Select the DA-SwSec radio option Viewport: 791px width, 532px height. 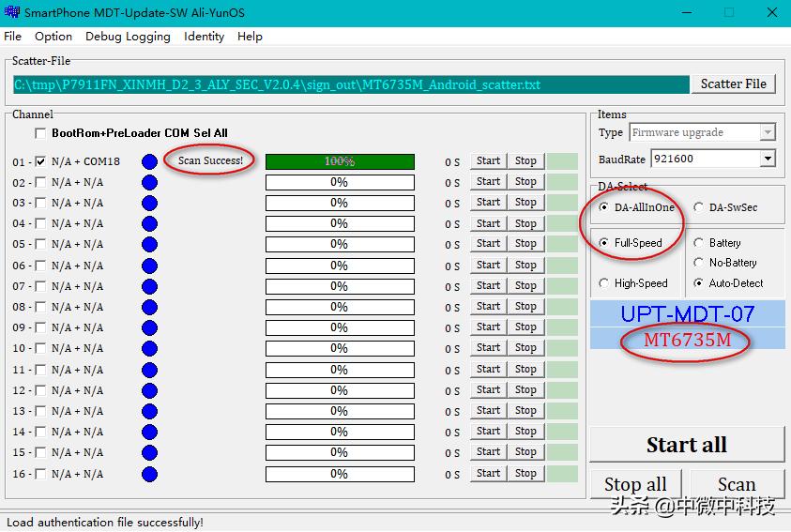[698, 207]
